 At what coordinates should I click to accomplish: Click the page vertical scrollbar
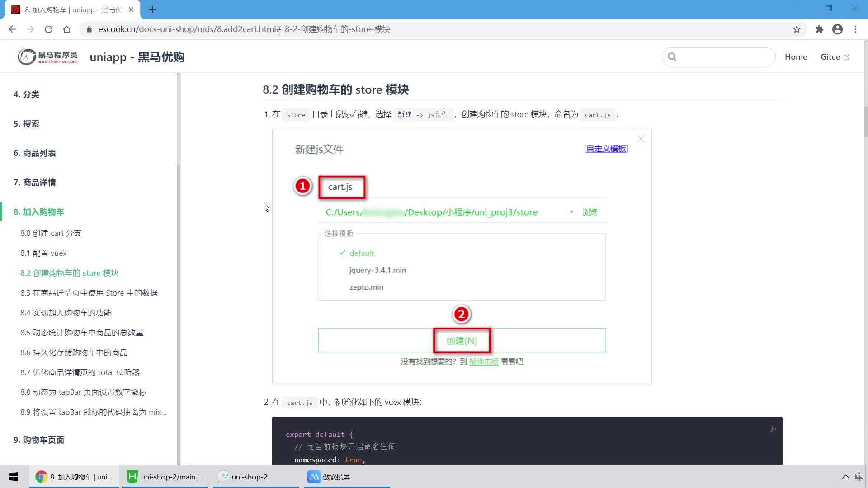point(865,122)
